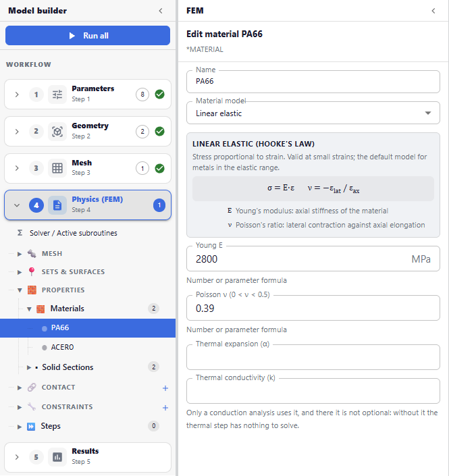Select the PA66 material

pos(88,328)
